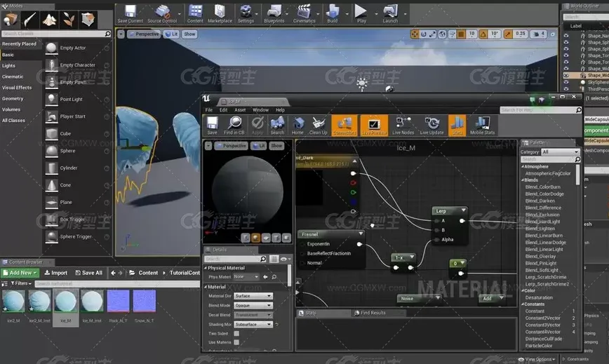Click Content in the browser path breadcrumb
Image resolution: width=609 pixels, height=364 pixels.
148,273
